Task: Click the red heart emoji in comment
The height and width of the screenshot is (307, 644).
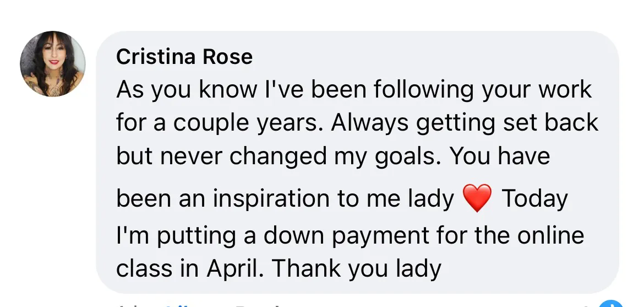Action: 477,198
